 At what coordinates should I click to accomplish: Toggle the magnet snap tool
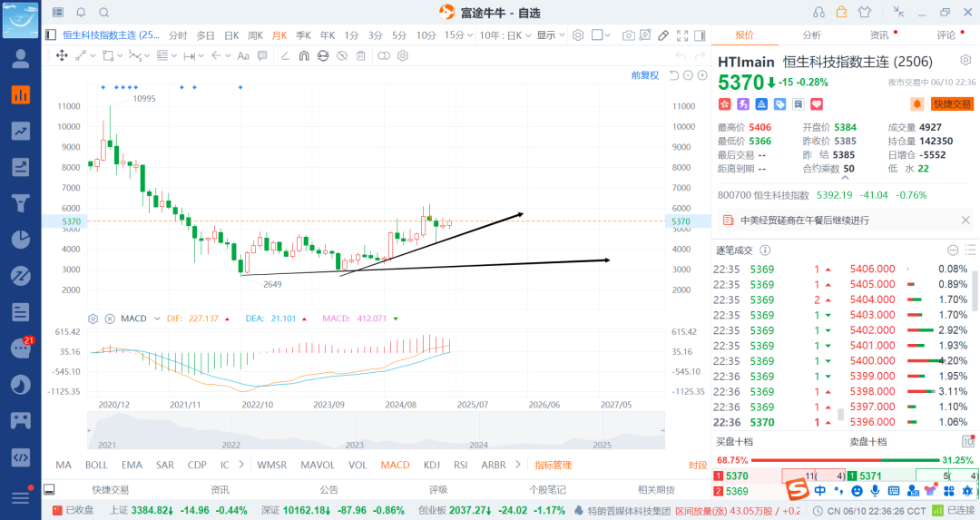[x=304, y=55]
